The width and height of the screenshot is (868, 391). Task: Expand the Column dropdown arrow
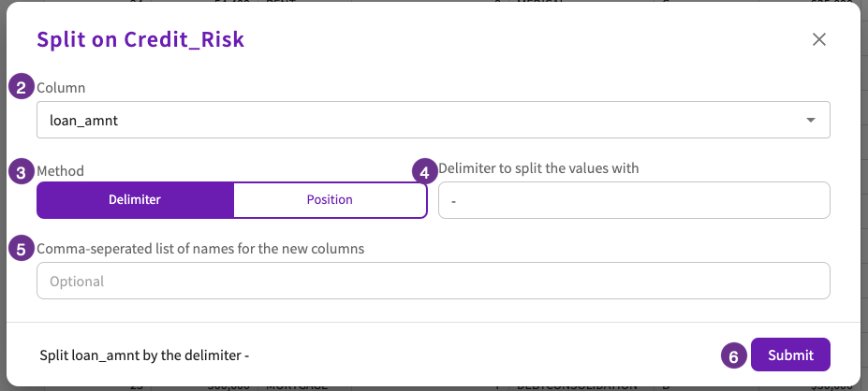tap(811, 120)
